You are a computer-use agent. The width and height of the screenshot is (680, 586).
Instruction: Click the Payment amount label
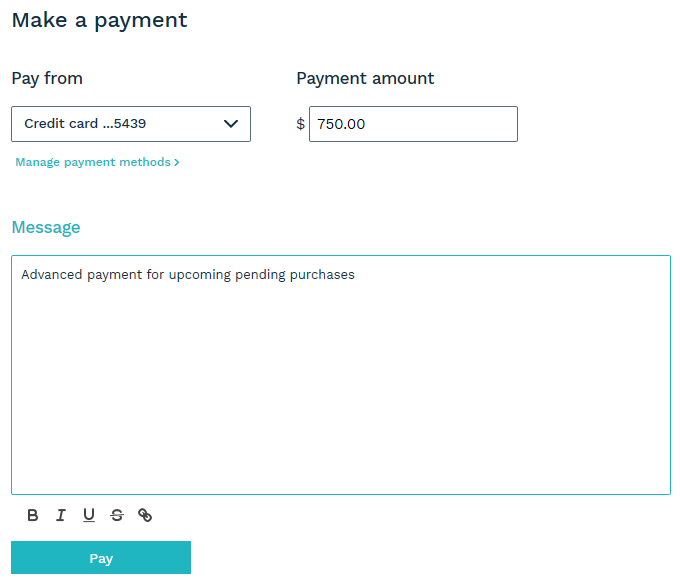365,78
